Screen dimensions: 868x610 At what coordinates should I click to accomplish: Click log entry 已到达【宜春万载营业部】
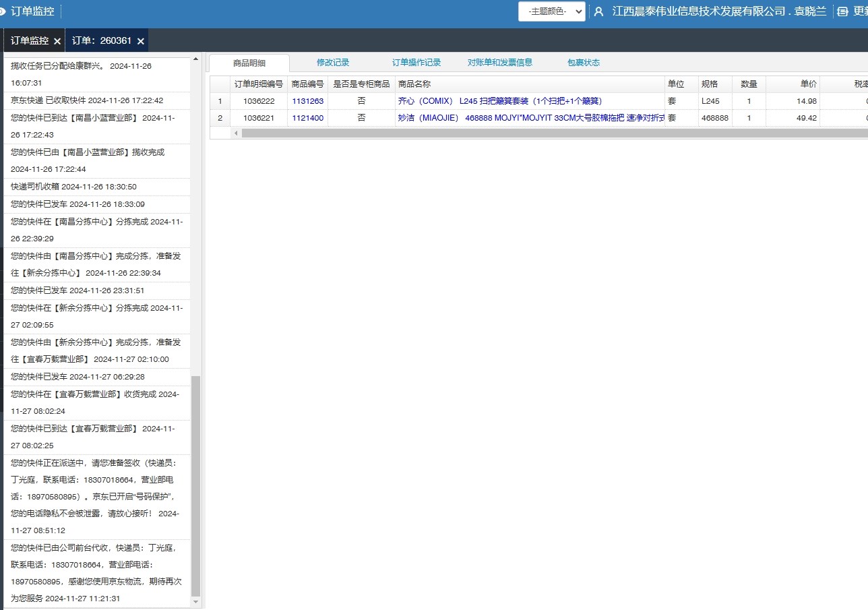pos(98,437)
